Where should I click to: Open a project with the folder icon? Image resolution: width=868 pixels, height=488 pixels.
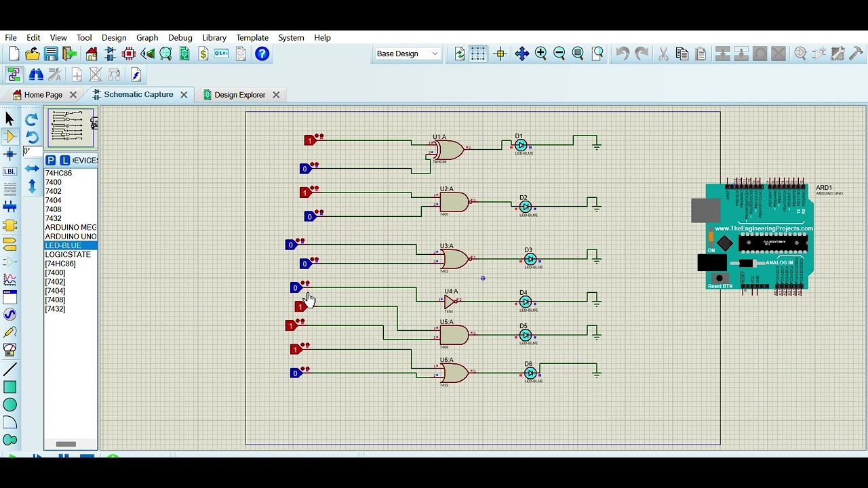[x=32, y=54]
